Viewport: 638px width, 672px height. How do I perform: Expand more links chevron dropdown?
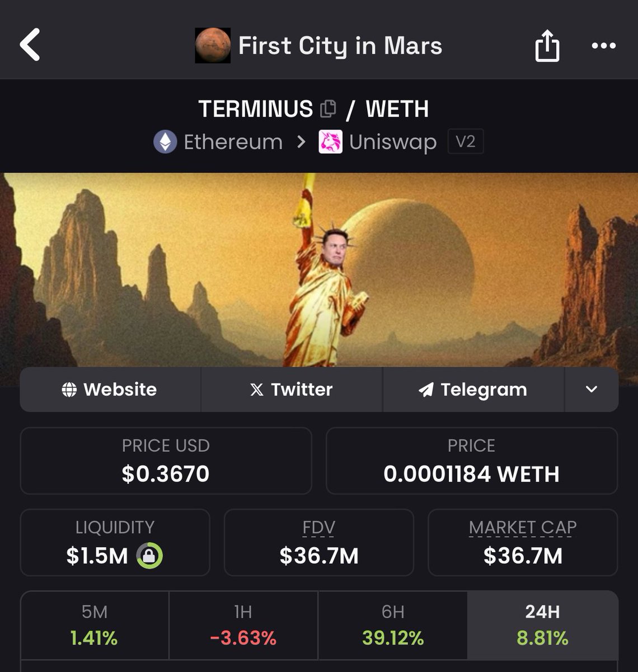592,389
